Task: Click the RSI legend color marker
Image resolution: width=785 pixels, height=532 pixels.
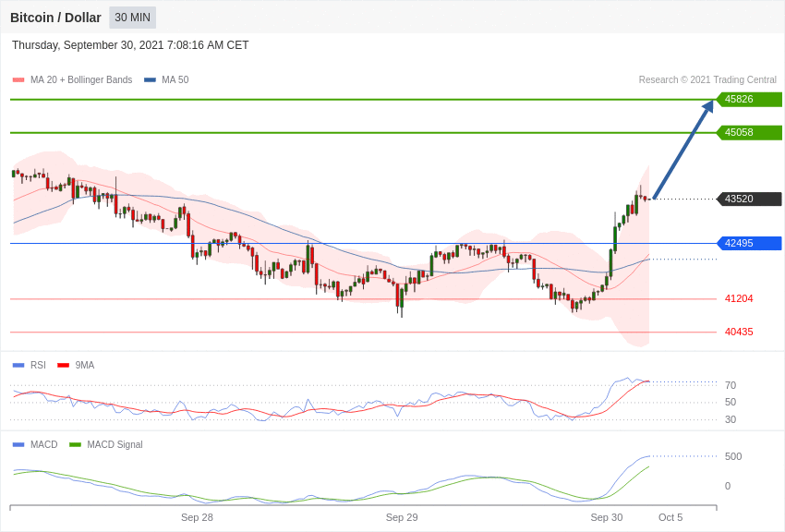Action: pyautogui.click(x=18, y=366)
